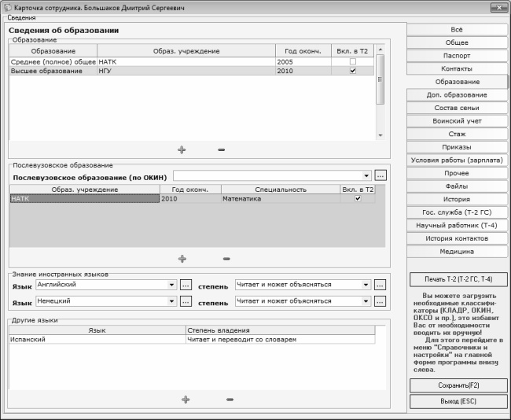Open the Немецкий language dropdown
Screen dimensions: 511x420
(x=171, y=301)
